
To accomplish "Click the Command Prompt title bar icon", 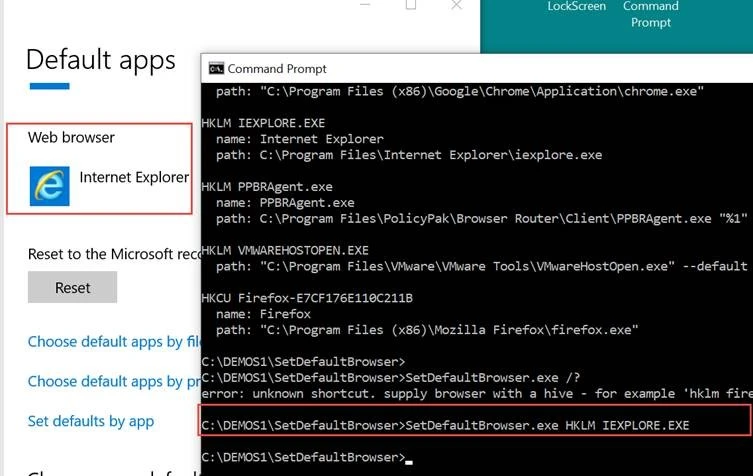I will 216,69.
